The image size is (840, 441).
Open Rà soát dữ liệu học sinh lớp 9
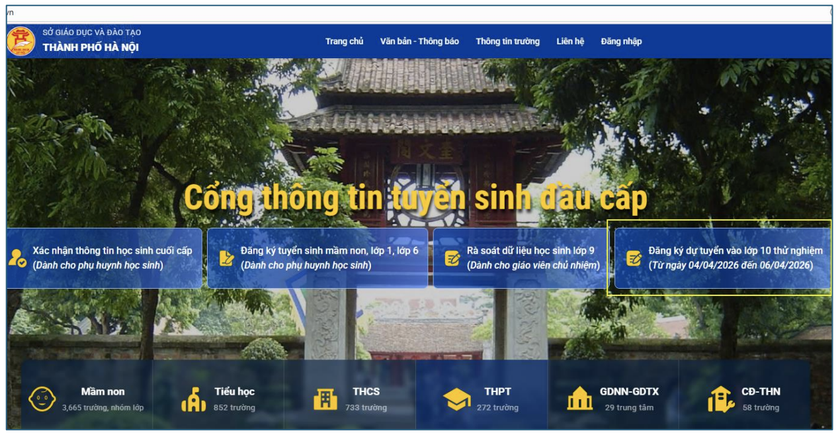click(x=519, y=258)
